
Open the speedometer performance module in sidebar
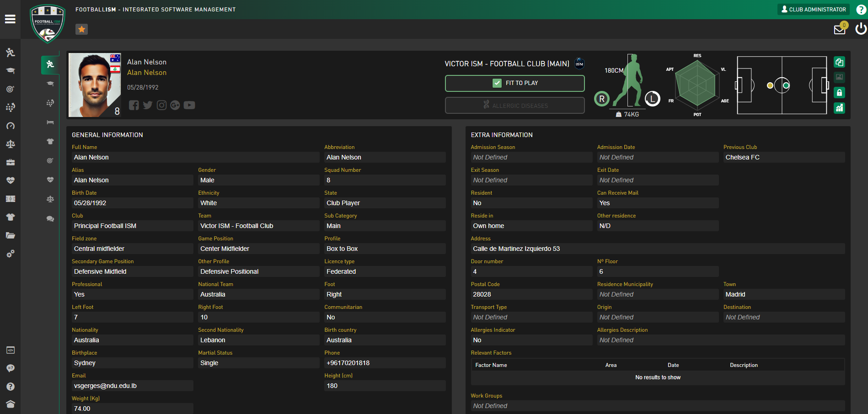10,126
